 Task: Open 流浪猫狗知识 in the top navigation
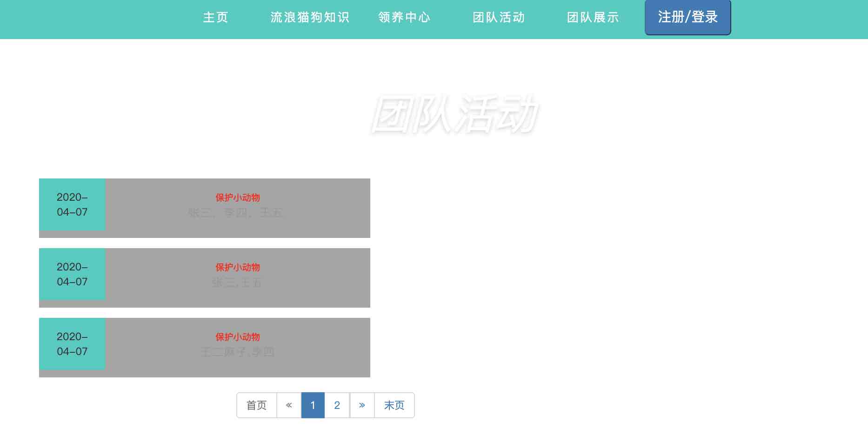click(310, 18)
